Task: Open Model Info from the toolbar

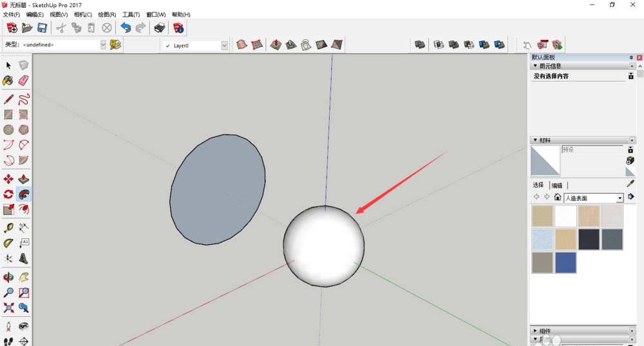Action: (x=178, y=28)
